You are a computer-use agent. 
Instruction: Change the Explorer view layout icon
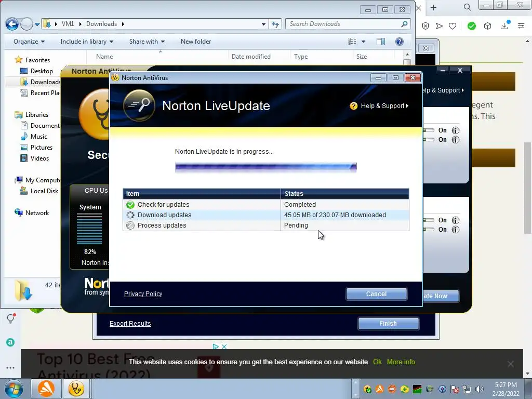coord(352,42)
